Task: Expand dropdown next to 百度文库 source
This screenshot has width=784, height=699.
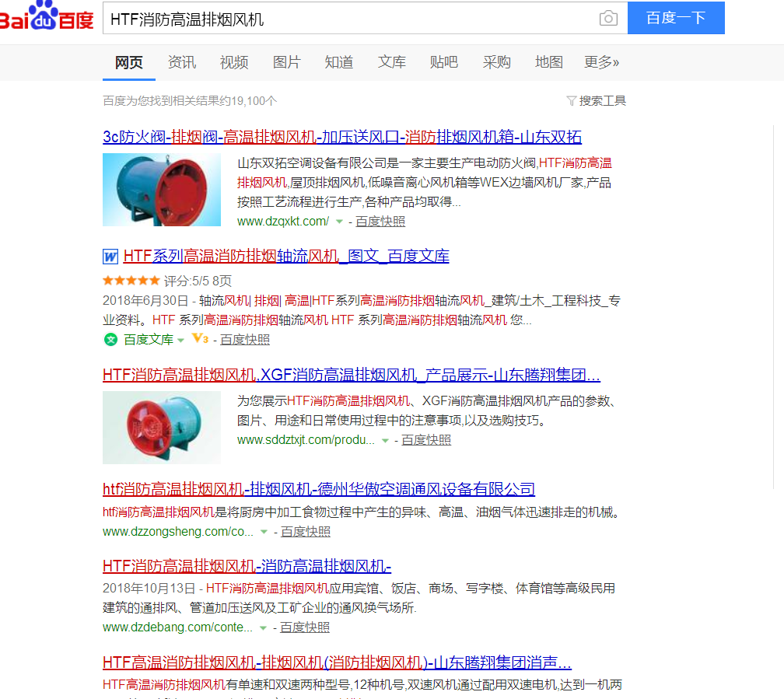Action: tap(181, 340)
